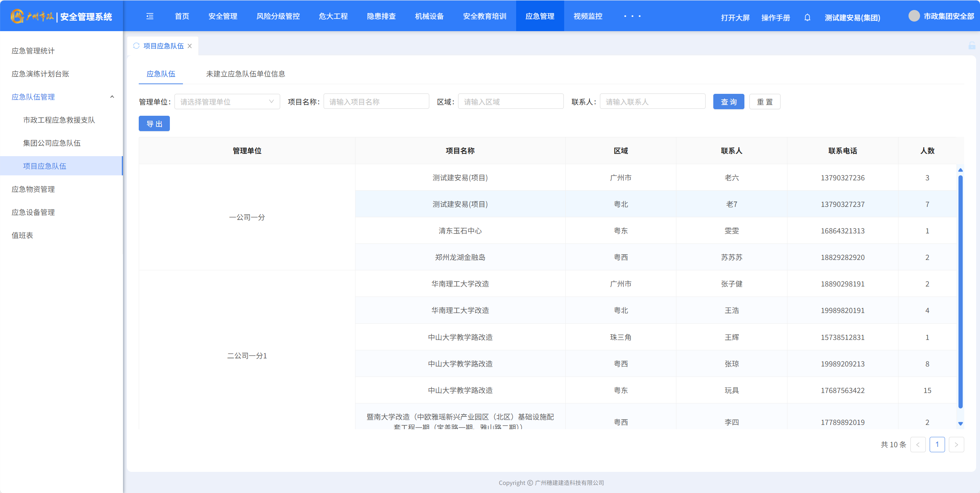Close the 项目应急队伍 tab
The image size is (980, 493).
(x=189, y=46)
